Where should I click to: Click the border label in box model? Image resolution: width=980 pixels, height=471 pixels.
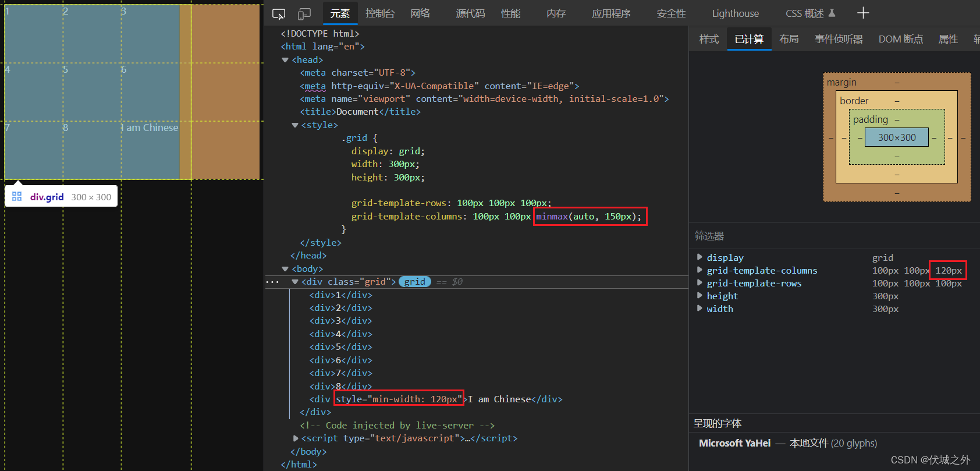coord(854,101)
